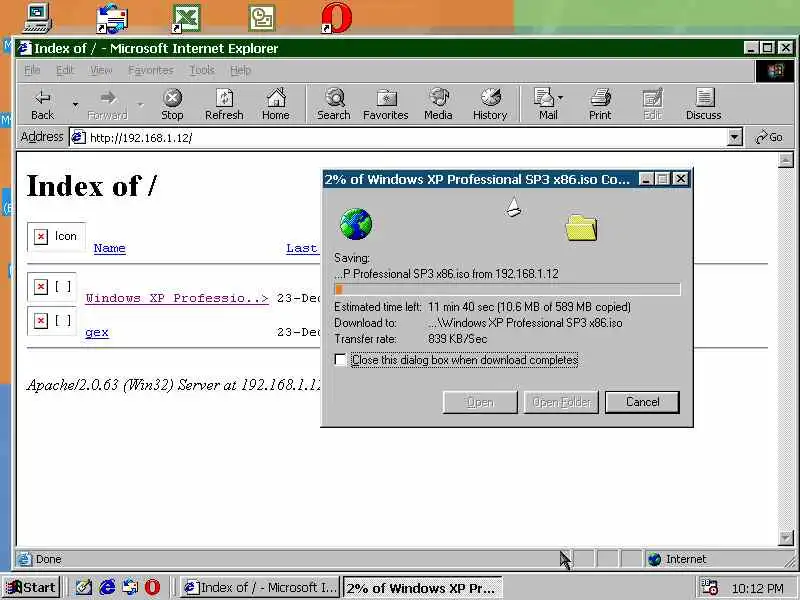Viewport: 800px width, 600px height.
Task: Click the download progress bar
Action: [x=508, y=290]
